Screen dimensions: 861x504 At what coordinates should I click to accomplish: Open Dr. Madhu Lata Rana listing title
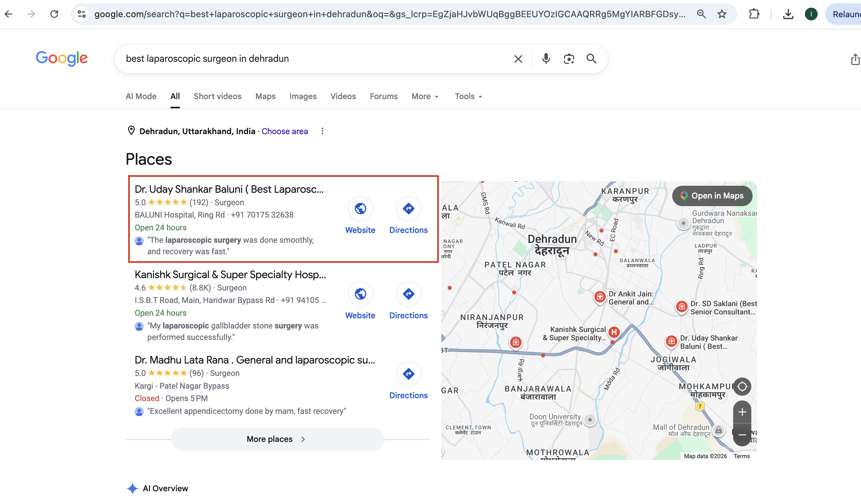[254, 360]
